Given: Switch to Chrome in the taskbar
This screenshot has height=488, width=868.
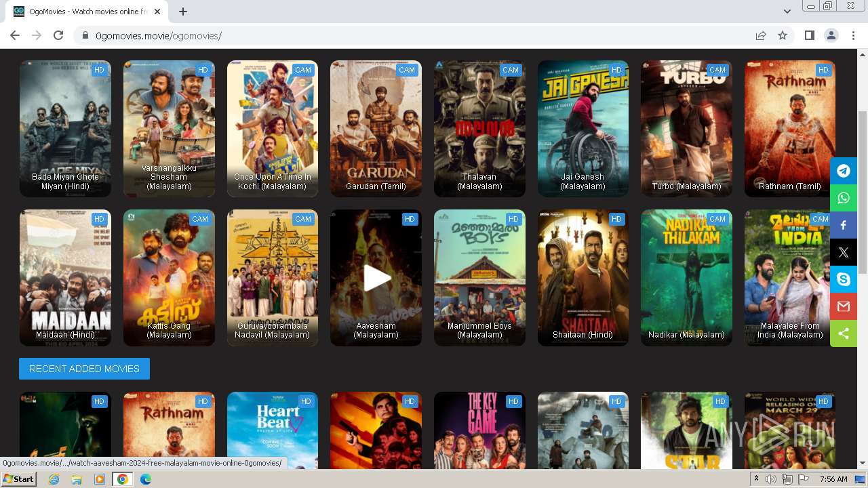Looking at the screenshot, I should coord(123,479).
